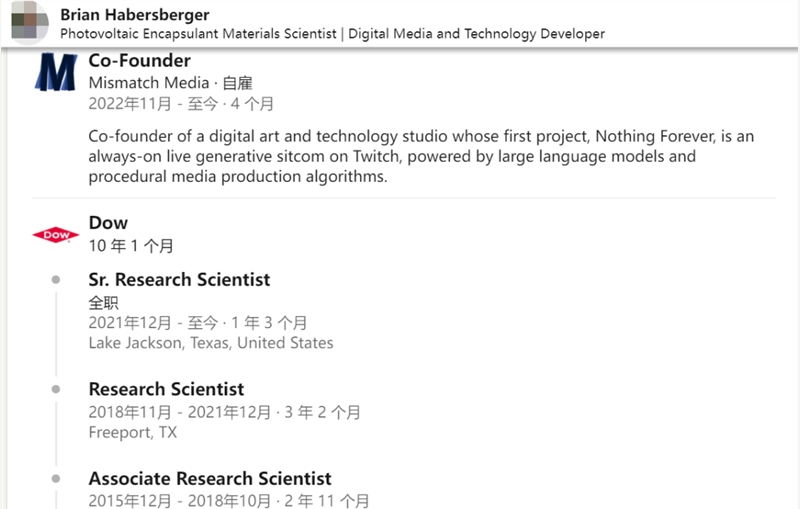Open the Co-Founder position title

139,61
